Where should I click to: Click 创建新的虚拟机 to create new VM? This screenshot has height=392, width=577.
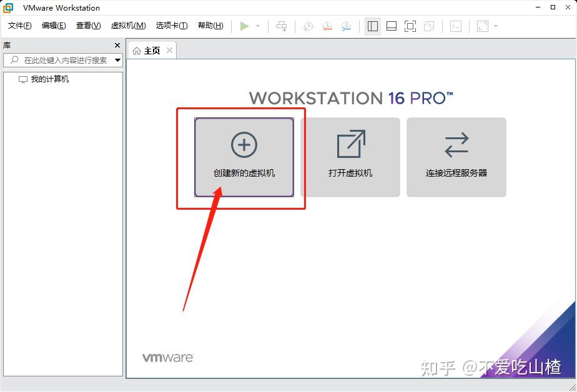[245, 156]
